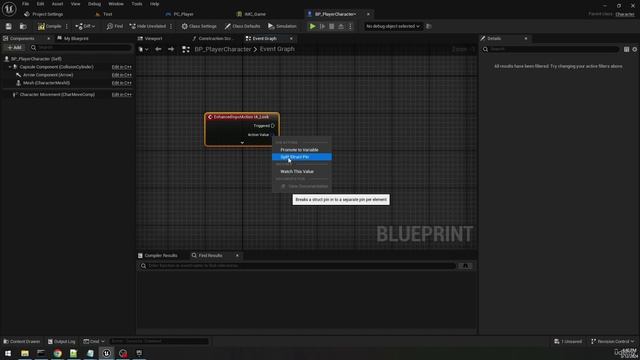Screen dimensions: 640x360
Task: Open the Diff dropdown
Action: tap(85, 26)
